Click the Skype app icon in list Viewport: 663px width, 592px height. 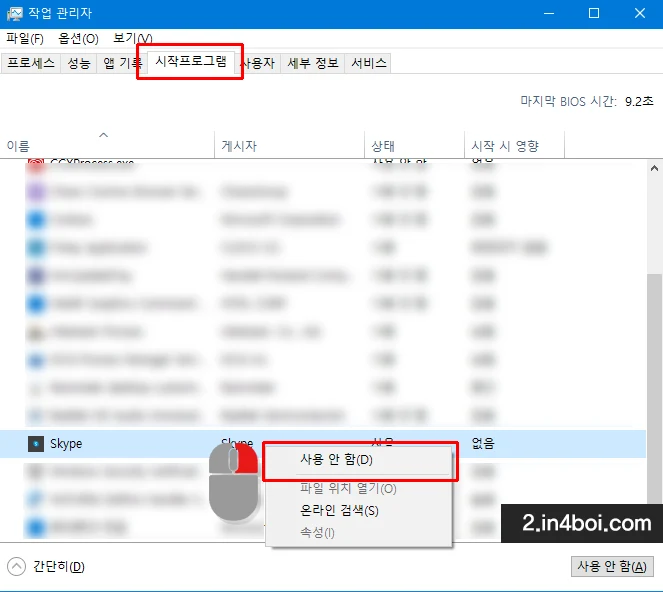[x=36, y=444]
